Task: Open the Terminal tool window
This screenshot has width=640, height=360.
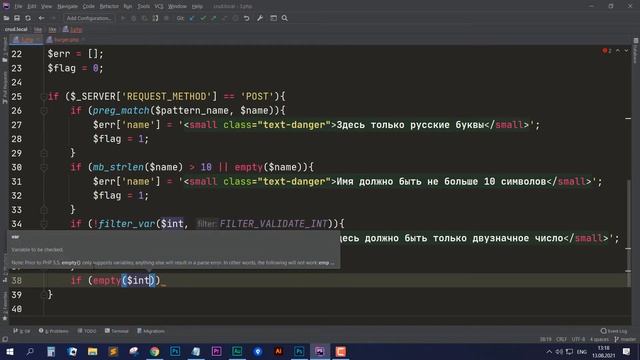Action: 117,331
